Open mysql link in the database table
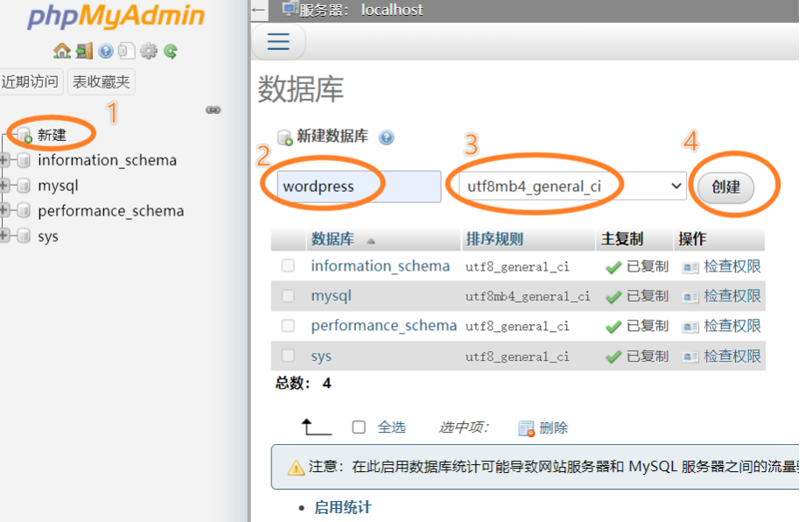 pyautogui.click(x=332, y=297)
